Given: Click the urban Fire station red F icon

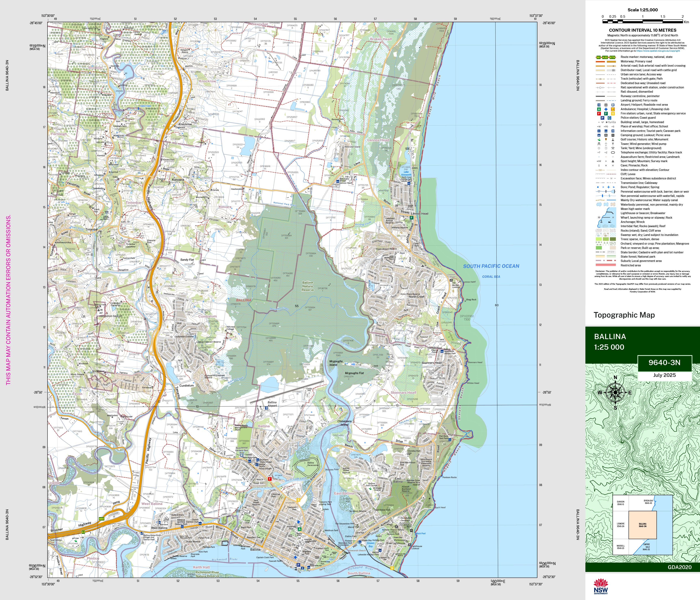Looking at the screenshot, I should pyautogui.click(x=599, y=114).
